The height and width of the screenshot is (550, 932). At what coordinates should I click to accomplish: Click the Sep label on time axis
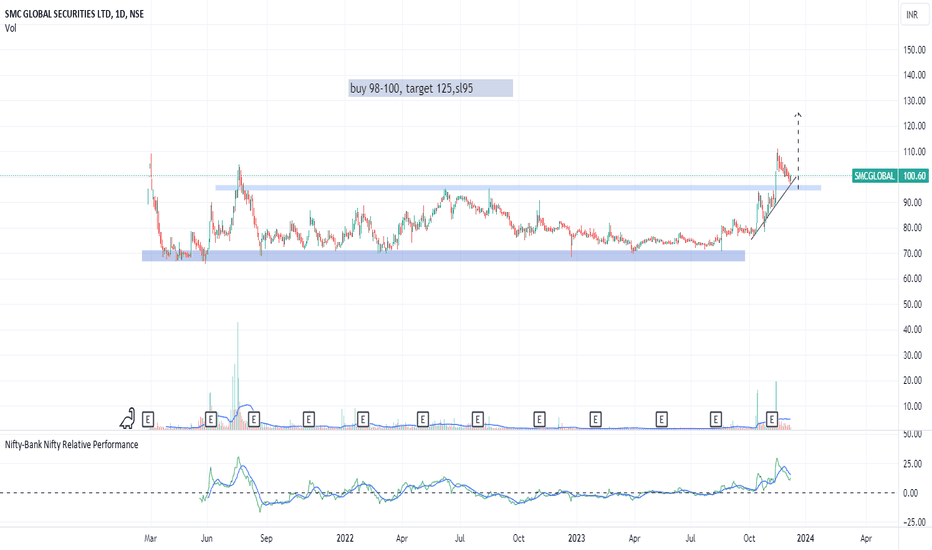coord(266,538)
